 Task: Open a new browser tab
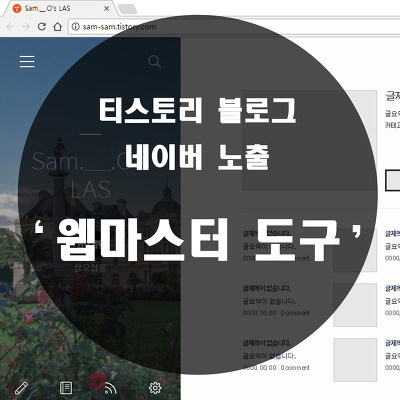click(128, 9)
